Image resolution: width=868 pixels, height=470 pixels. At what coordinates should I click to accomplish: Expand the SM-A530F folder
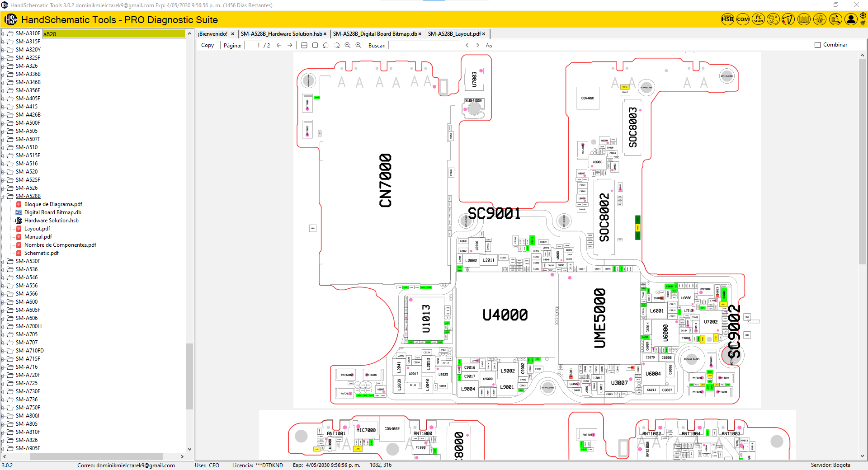(3, 261)
